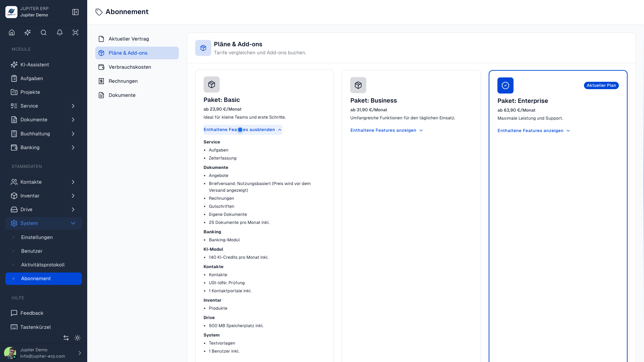Open Aufgaben module
Viewport: 644px width, 362px height.
point(44,78)
